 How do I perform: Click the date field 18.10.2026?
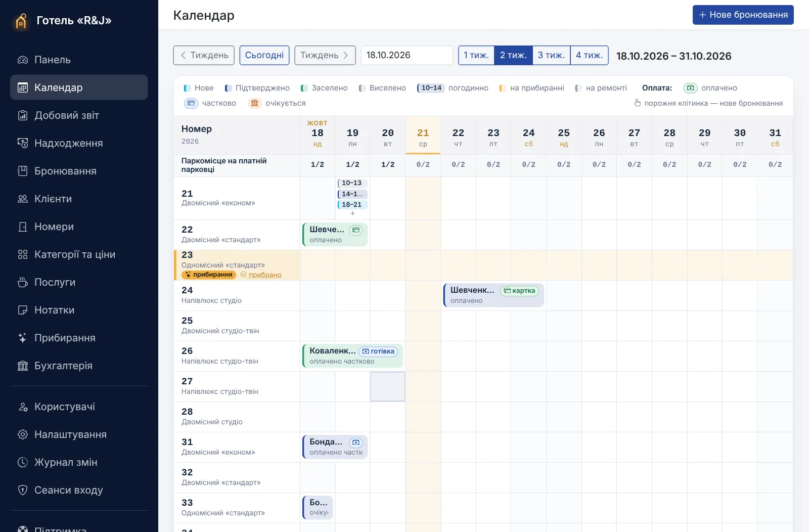tap(407, 55)
